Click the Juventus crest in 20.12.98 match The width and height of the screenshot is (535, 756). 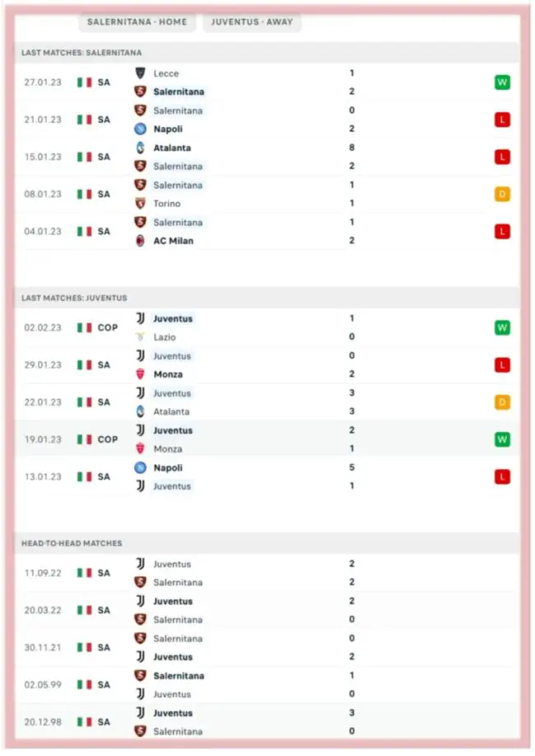click(141, 713)
